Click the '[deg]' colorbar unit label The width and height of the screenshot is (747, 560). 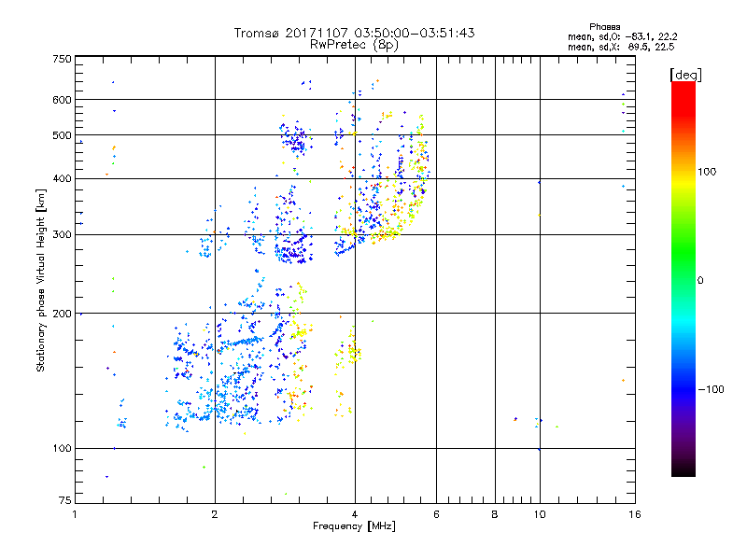(x=685, y=75)
